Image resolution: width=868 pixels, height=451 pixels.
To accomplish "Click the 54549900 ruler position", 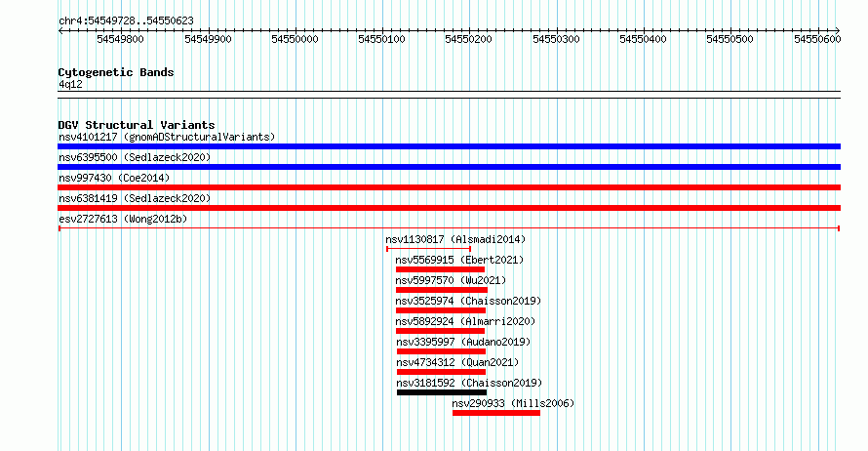I will pyautogui.click(x=208, y=39).
